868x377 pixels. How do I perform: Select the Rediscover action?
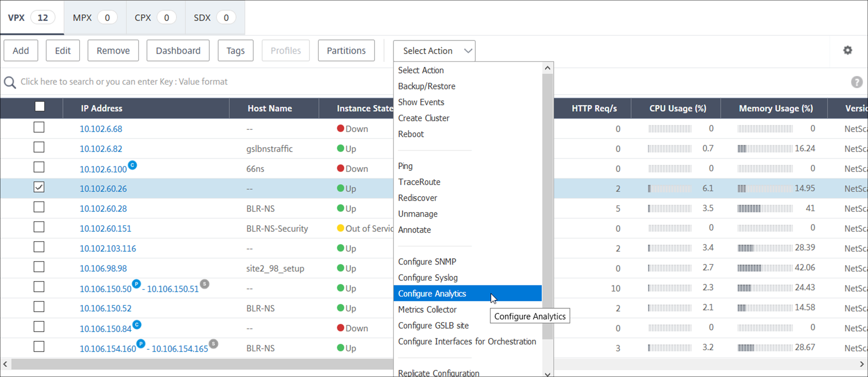418,198
